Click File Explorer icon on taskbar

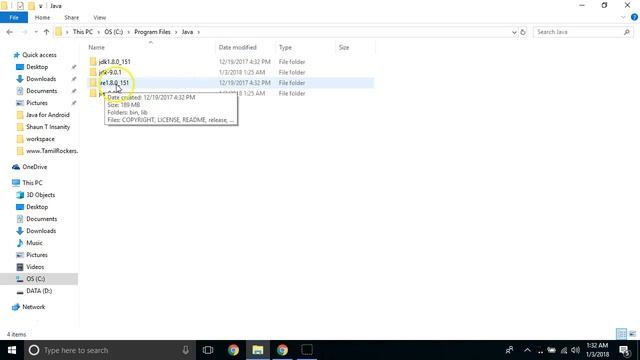(258, 350)
